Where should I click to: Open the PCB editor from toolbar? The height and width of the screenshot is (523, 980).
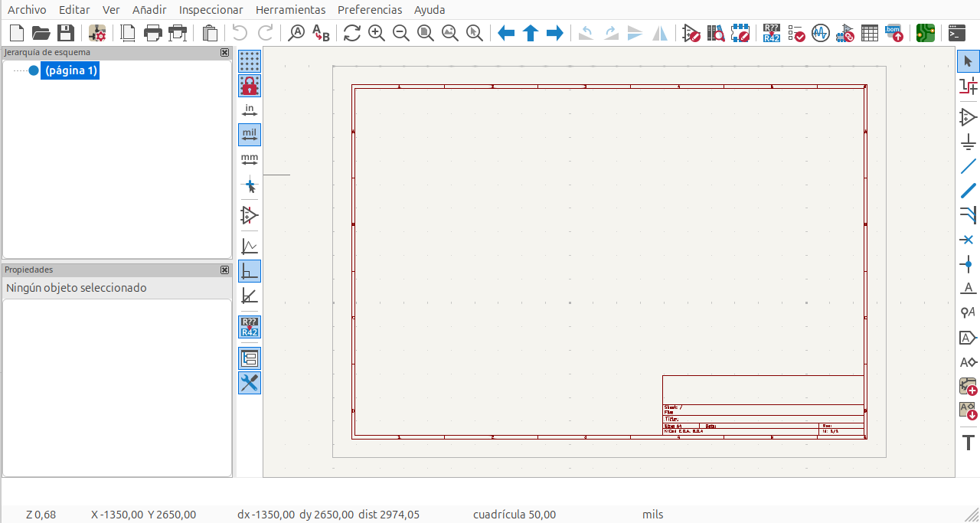tap(926, 33)
